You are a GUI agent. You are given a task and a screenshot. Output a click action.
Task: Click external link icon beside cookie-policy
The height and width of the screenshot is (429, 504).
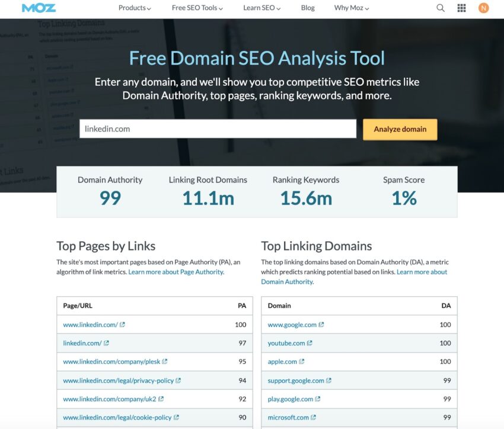point(176,417)
